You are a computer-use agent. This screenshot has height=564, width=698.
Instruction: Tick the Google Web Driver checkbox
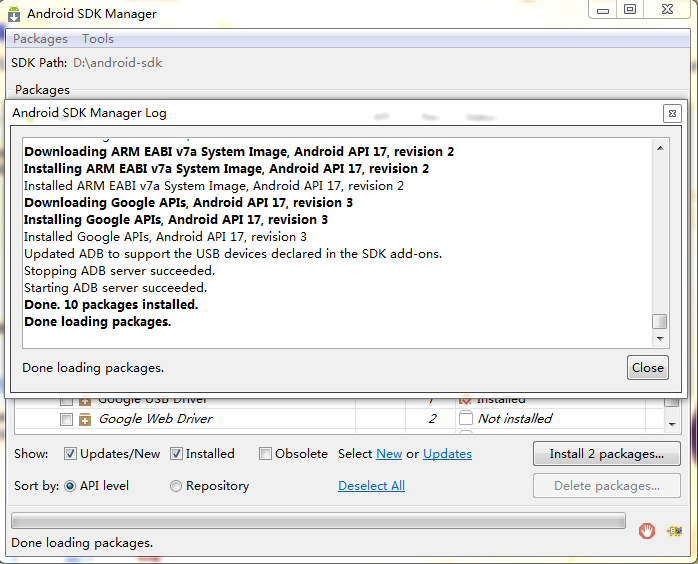click(66, 419)
